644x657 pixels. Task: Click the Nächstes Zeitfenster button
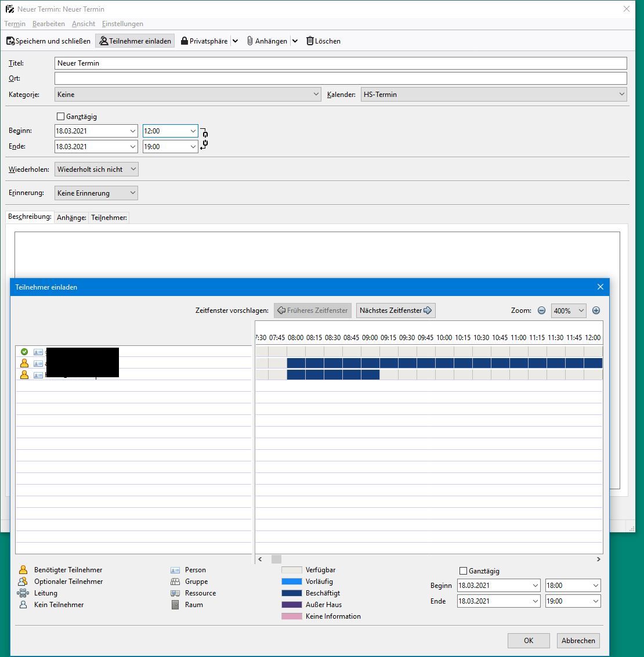(x=396, y=311)
